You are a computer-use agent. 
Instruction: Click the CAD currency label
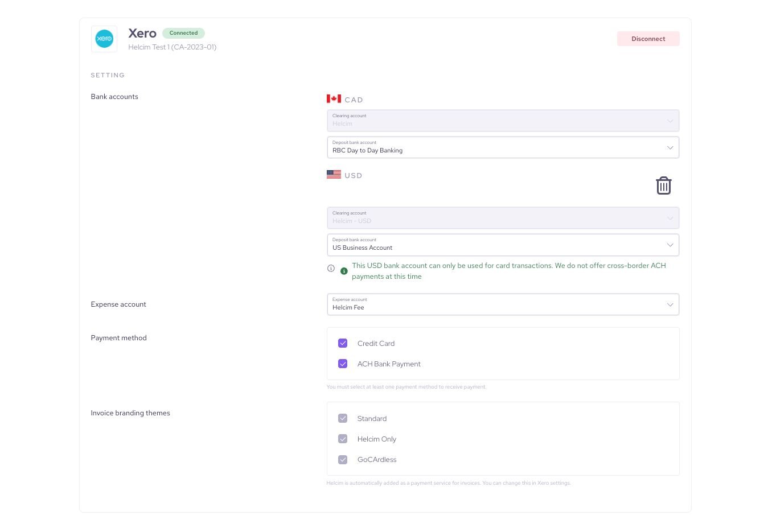[x=354, y=100]
